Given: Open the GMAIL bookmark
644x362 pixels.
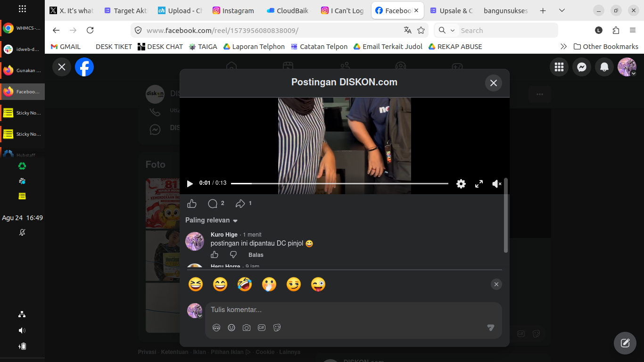Looking at the screenshot, I should coord(66,47).
